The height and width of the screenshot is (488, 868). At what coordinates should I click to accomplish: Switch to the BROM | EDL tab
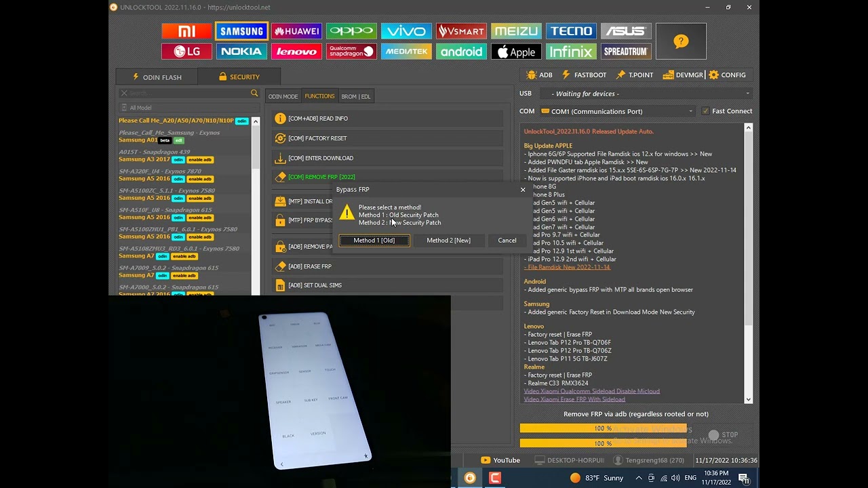[x=355, y=96]
